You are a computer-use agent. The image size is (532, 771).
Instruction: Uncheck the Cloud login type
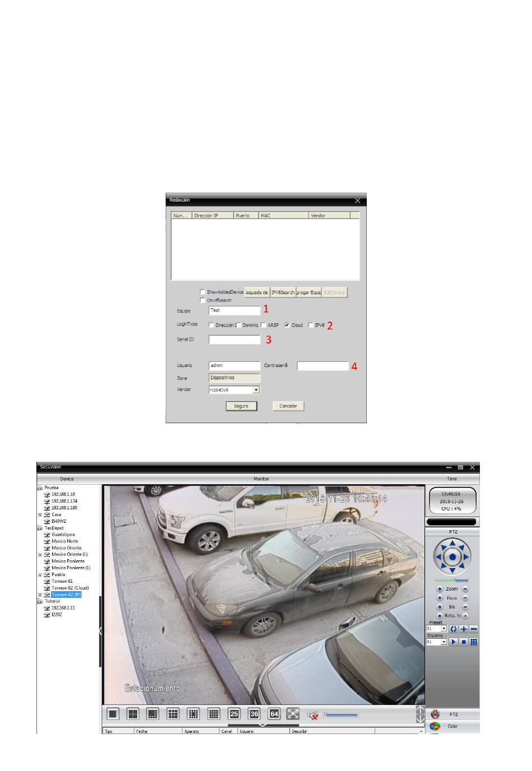(x=287, y=325)
